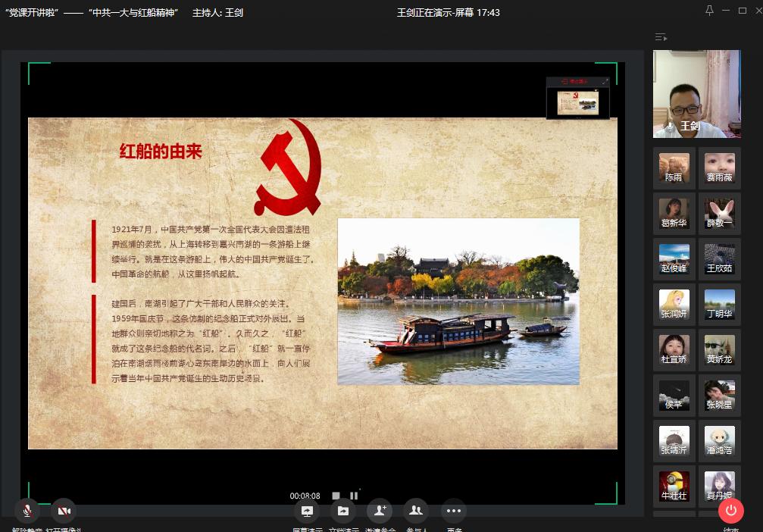Unmute the microphone
The image size is (763, 532).
coord(27,511)
